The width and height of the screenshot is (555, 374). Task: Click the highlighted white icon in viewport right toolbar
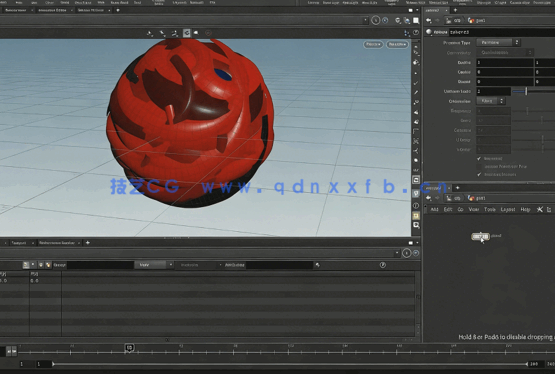tap(416, 180)
